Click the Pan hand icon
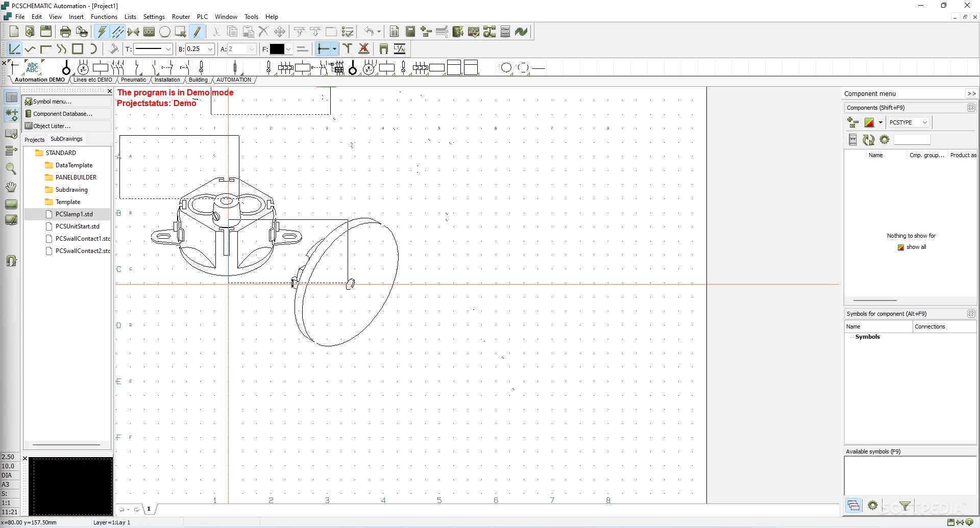This screenshot has width=980, height=528. point(11,186)
